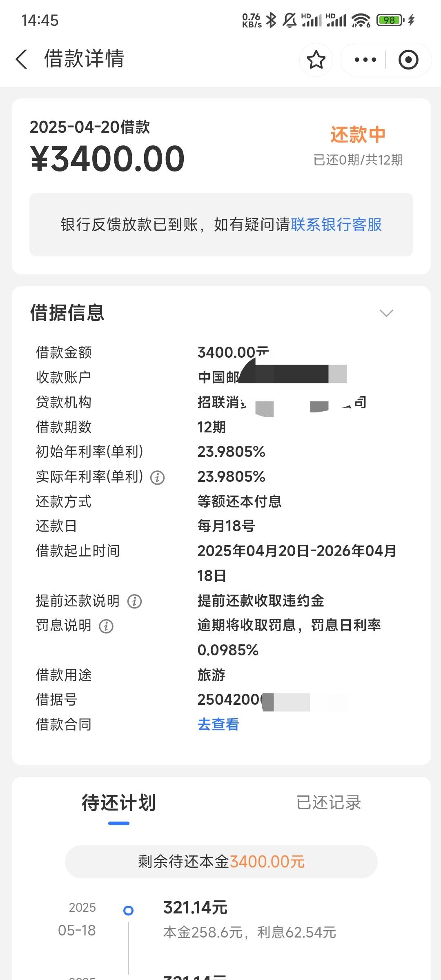This screenshot has width=441, height=980.
Task: Favorite the page with the star icon
Action: coord(316,60)
